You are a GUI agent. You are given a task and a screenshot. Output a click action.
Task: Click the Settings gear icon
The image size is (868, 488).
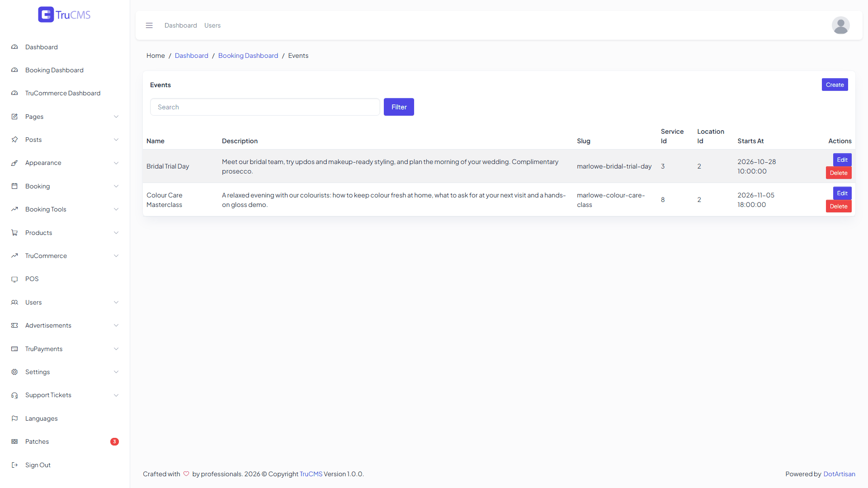pos(14,372)
